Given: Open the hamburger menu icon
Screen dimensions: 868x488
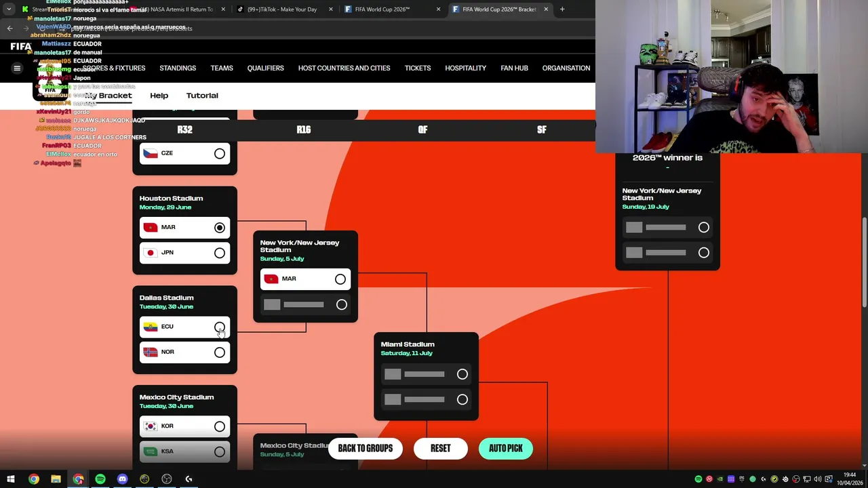Looking at the screenshot, I should click(17, 68).
